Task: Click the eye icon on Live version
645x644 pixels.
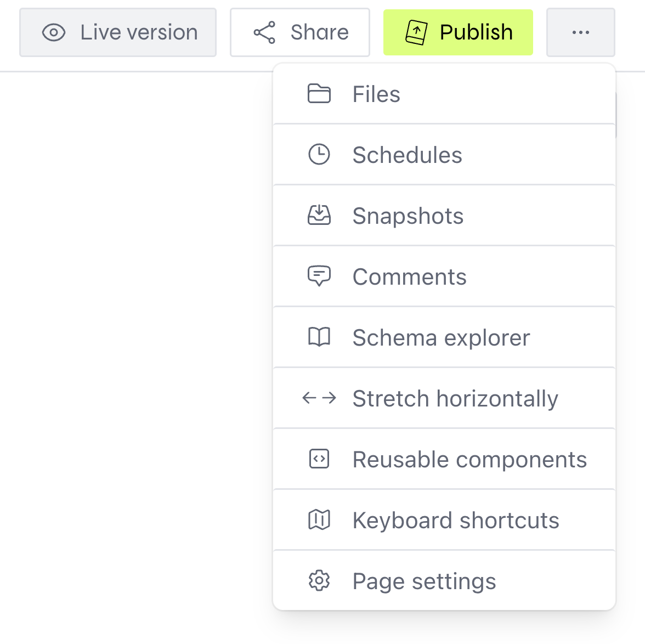Action: click(54, 32)
